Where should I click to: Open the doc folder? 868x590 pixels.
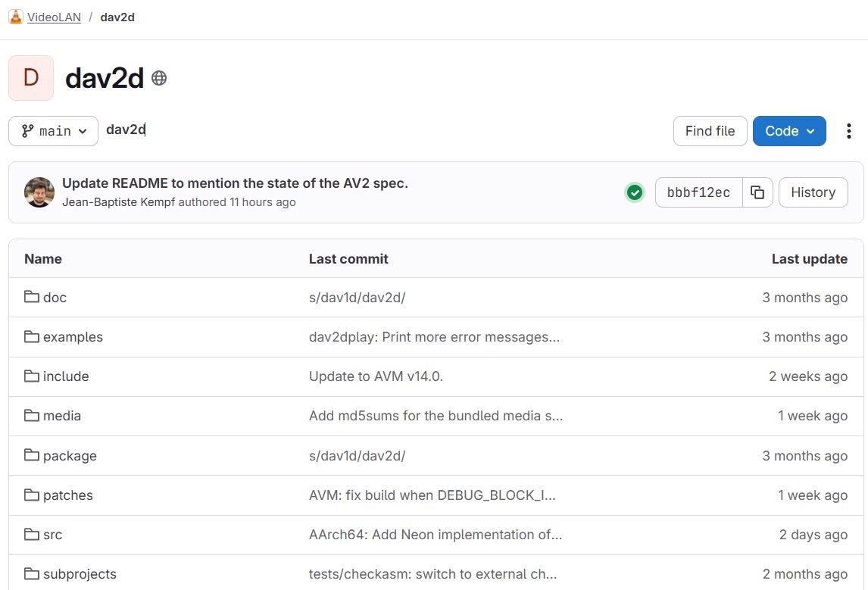tap(55, 298)
